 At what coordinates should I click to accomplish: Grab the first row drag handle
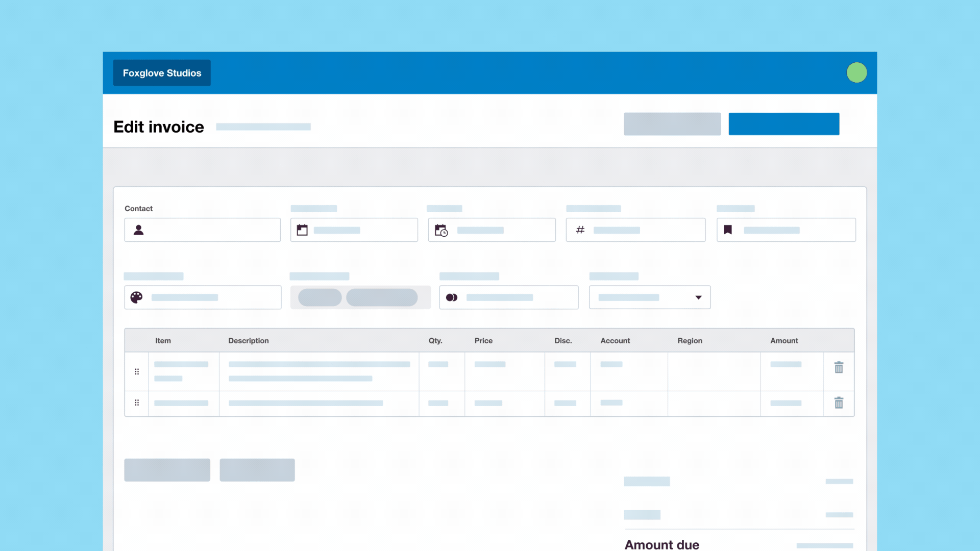(x=137, y=371)
